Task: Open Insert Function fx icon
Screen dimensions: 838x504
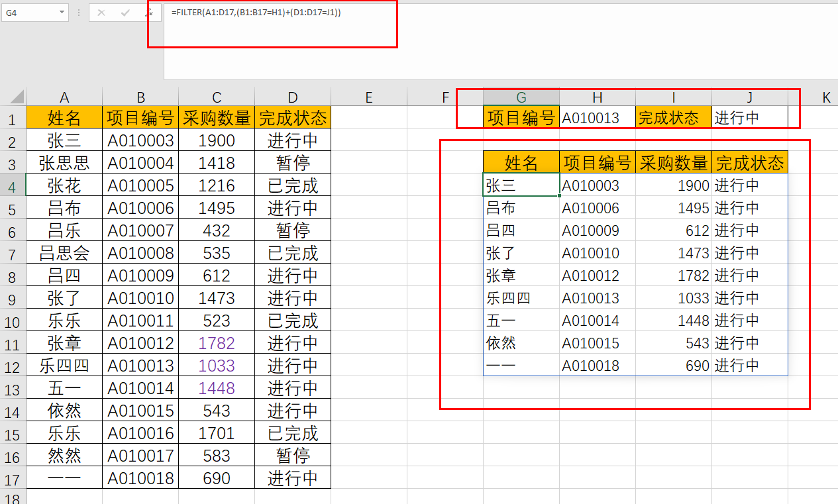Action: click(149, 13)
